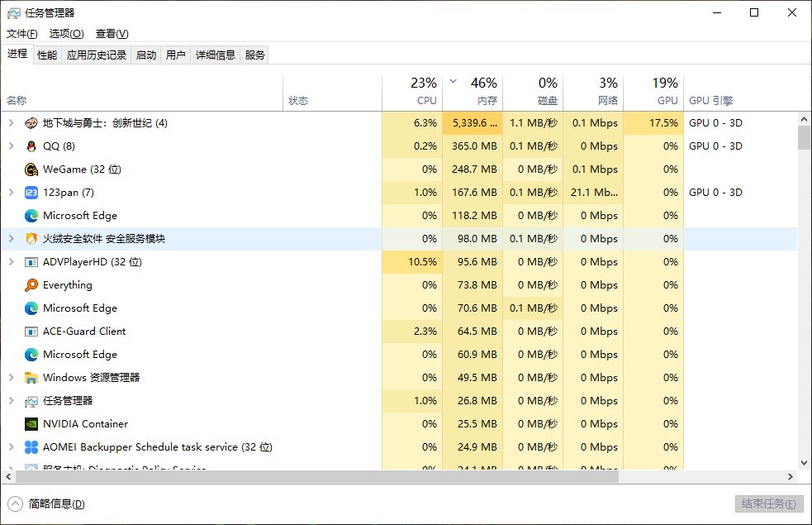Image resolution: width=812 pixels, height=525 pixels.
Task: Click the Edge icon with 60.9 MB memory
Action: [x=31, y=355]
